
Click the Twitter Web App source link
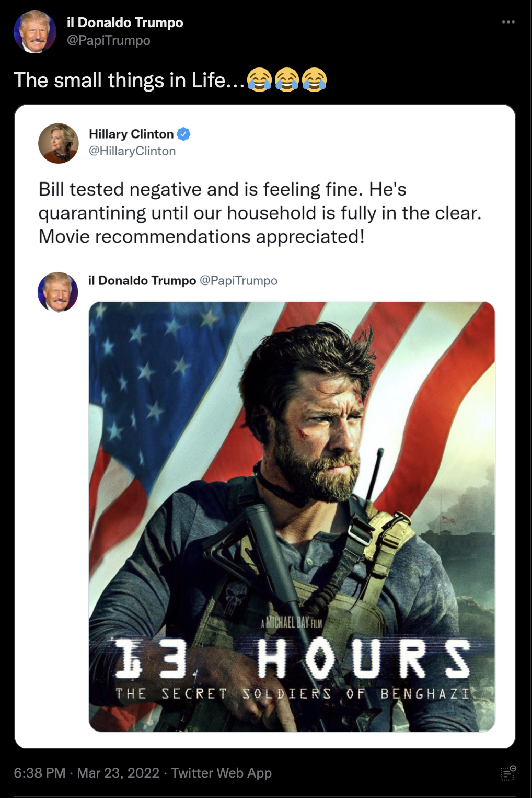[222, 773]
